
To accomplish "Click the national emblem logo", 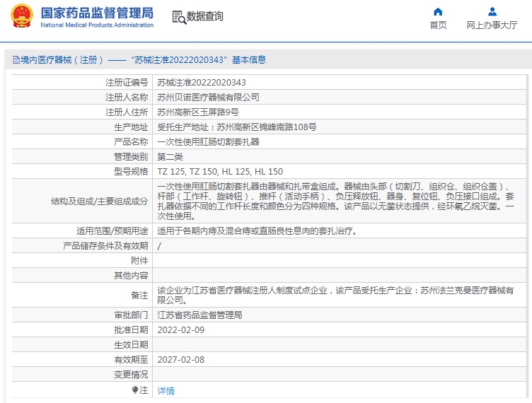I will 22,16.
